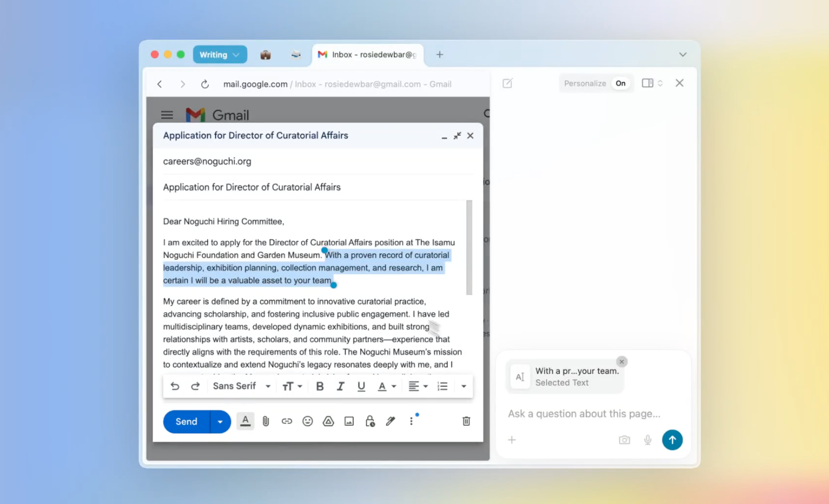Toggle confidential mode lock icon
829x504 pixels.
point(370,421)
